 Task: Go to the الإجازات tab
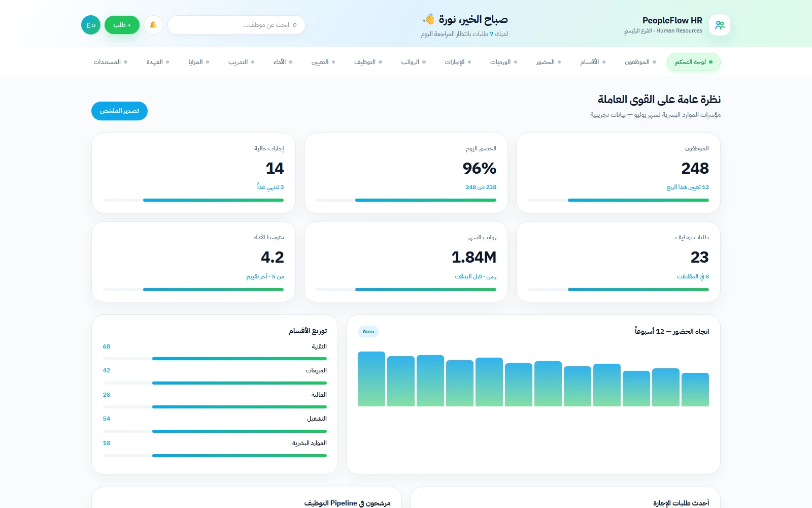458,62
